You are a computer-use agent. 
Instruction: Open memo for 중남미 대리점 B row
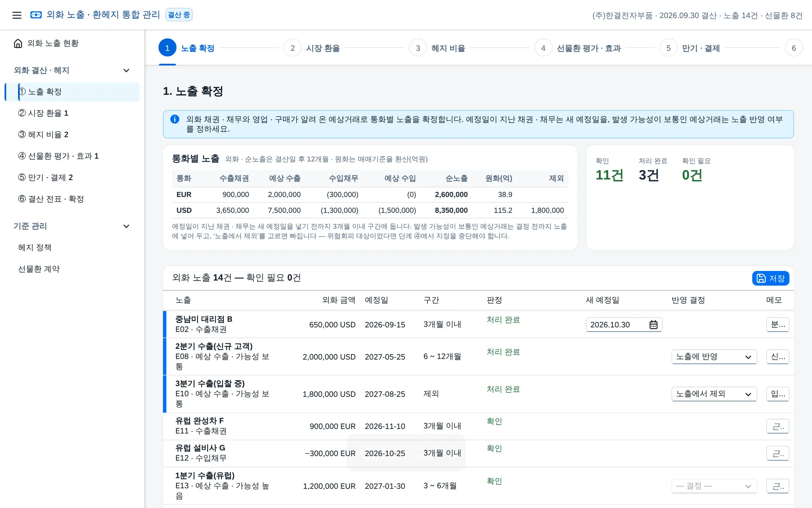(x=778, y=325)
